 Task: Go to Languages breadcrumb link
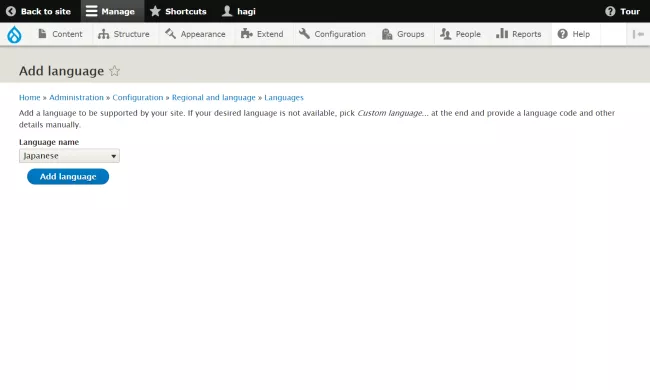[x=284, y=97]
